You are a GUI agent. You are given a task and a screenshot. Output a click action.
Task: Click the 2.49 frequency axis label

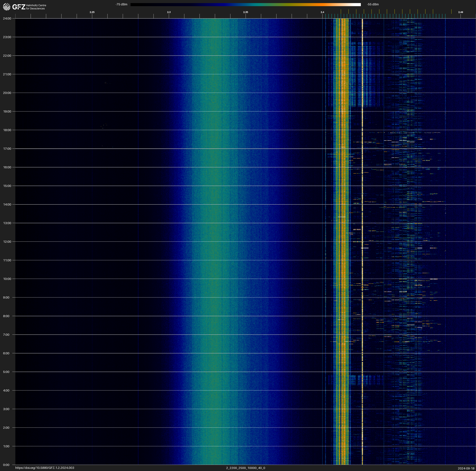[x=460, y=12]
